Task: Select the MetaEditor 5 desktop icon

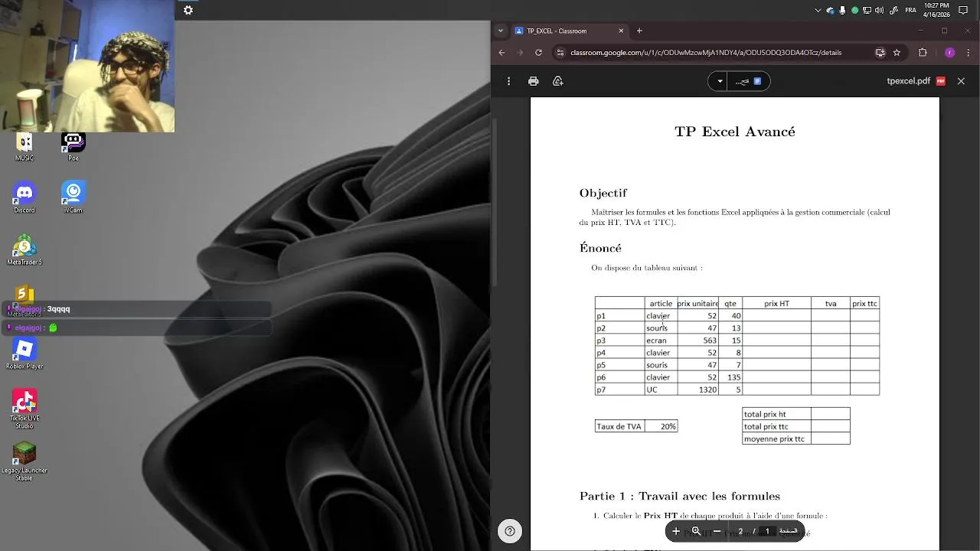Action: point(24,300)
